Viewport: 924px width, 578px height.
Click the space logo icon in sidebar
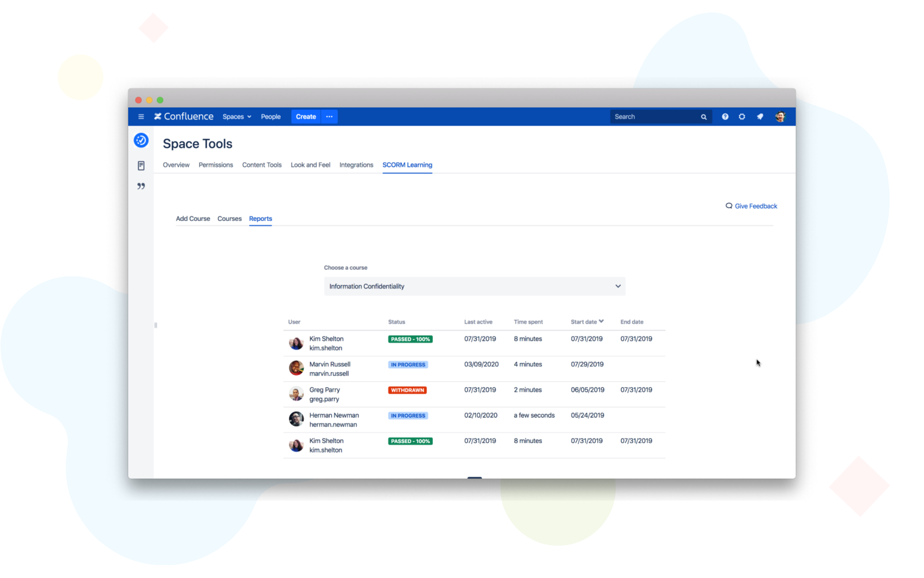tap(141, 140)
